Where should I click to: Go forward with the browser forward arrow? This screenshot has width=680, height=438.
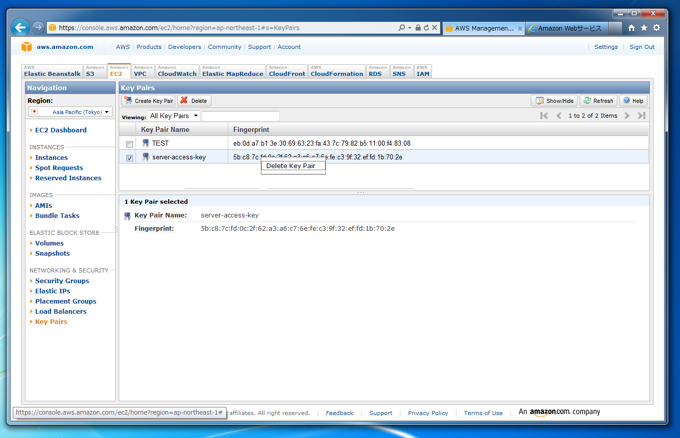point(38,27)
